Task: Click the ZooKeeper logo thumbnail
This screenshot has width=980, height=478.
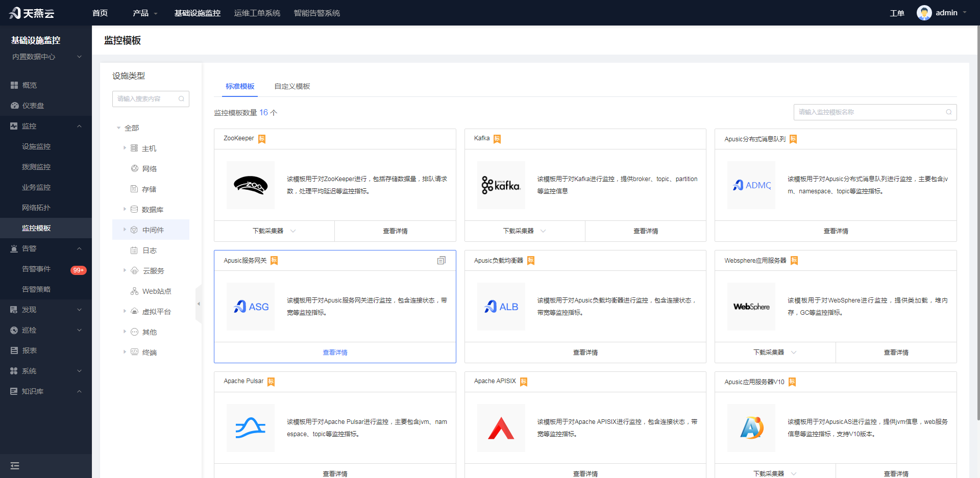Action: click(251, 185)
